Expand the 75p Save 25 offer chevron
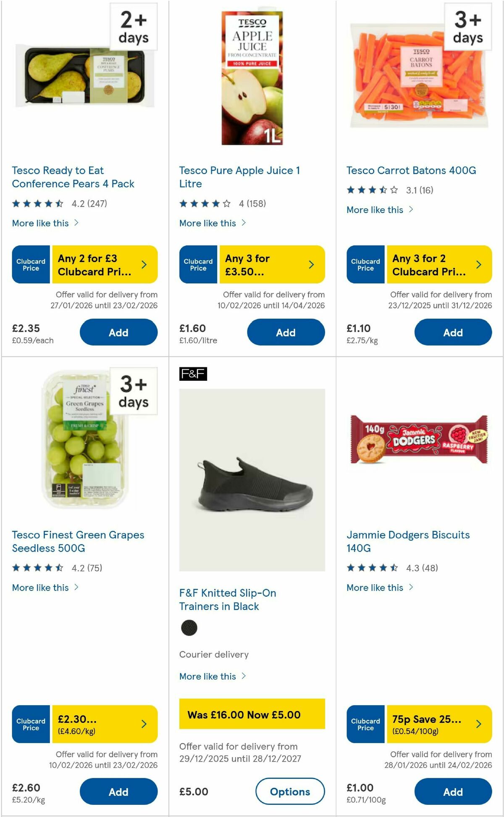This screenshot has height=817, width=504. tap(479, 724)
